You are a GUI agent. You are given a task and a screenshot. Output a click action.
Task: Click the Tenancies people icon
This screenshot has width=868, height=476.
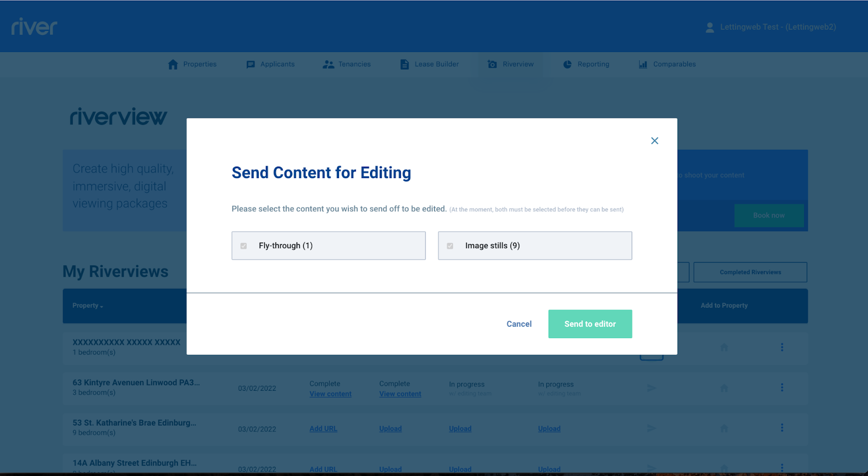328,65
